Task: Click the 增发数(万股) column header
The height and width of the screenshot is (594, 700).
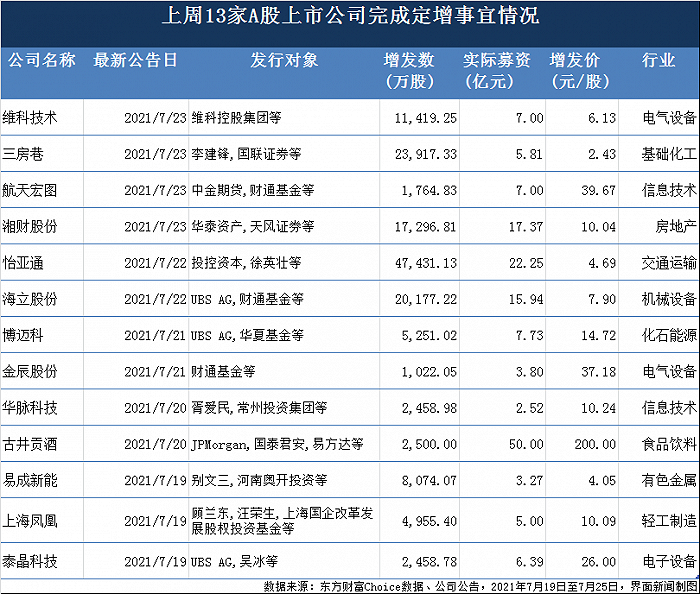Action: point(409,71)
